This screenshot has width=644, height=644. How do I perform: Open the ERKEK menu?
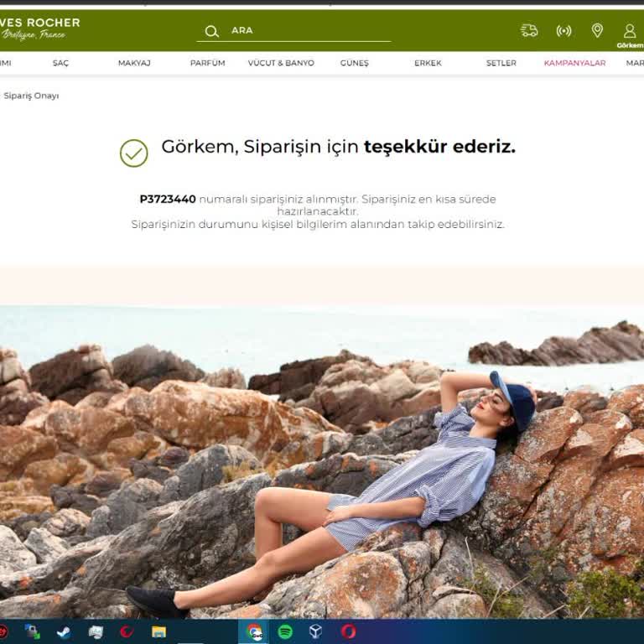(x=428, y=63)
